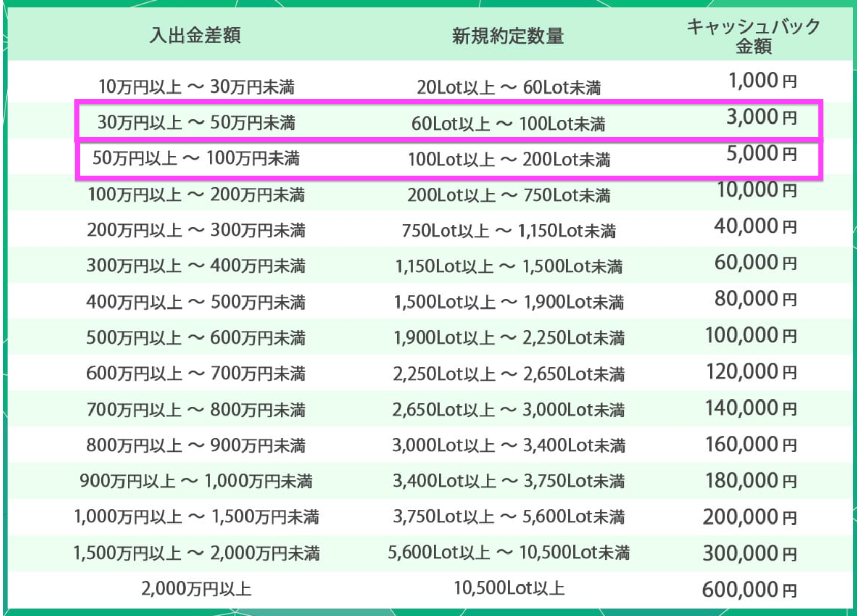The image size is (860, 616).
Task: Click the 600,000円 cashback amount
Action: (749, 590)
